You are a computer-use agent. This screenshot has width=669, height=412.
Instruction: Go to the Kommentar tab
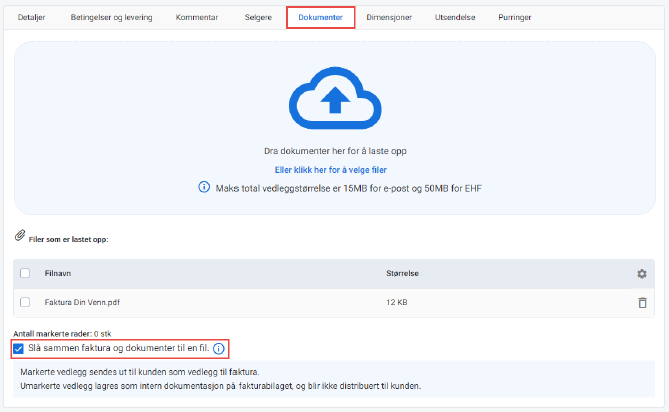[196, 18]
